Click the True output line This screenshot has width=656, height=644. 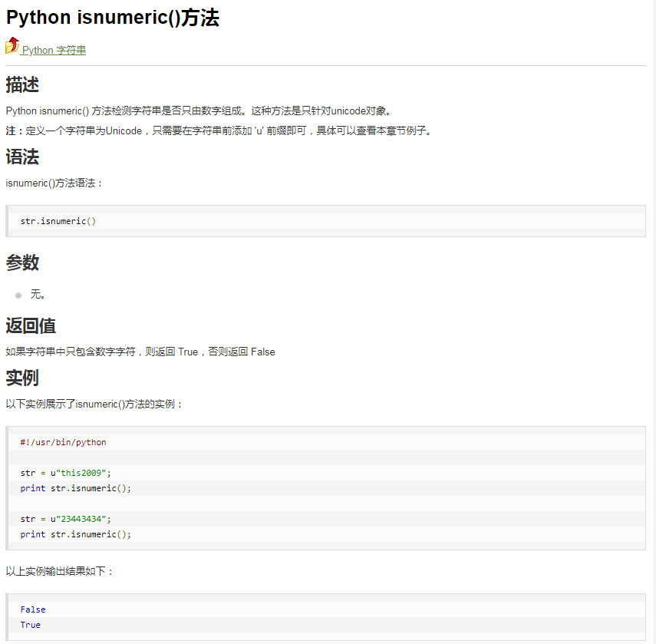tap(31, 625)
